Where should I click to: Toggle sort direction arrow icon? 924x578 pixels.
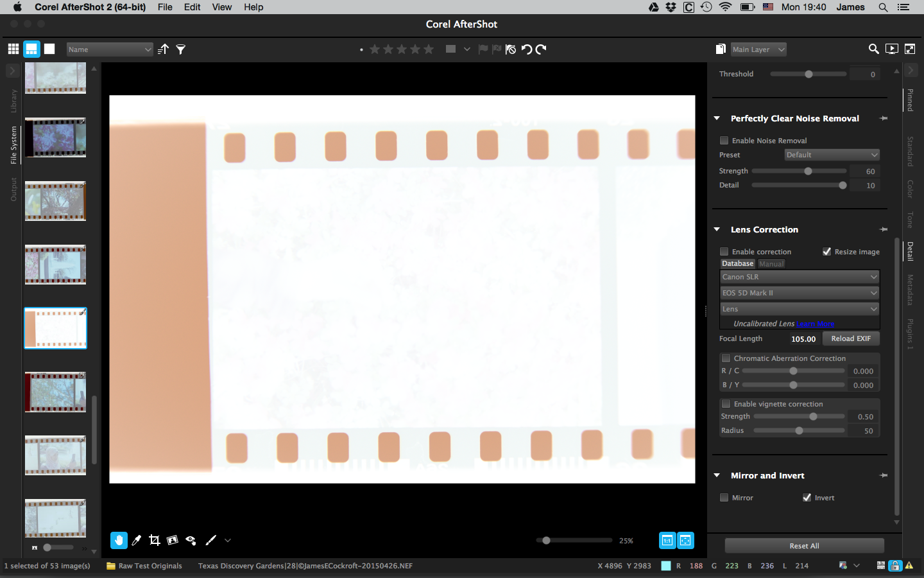(x=164, y=49)
